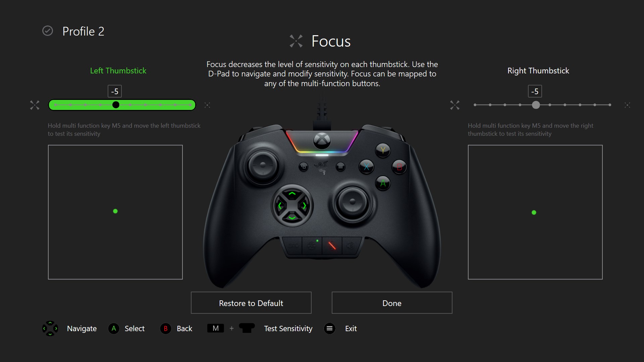The image size is (644, 362).
Task: Click the left expand icon on left slider
Action: tap(35, 105)
